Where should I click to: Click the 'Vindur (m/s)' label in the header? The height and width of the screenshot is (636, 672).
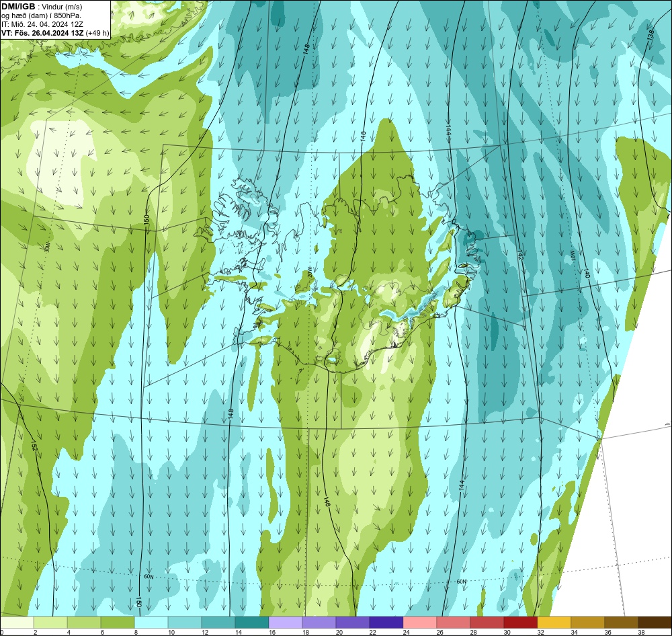tap(62, 7)
